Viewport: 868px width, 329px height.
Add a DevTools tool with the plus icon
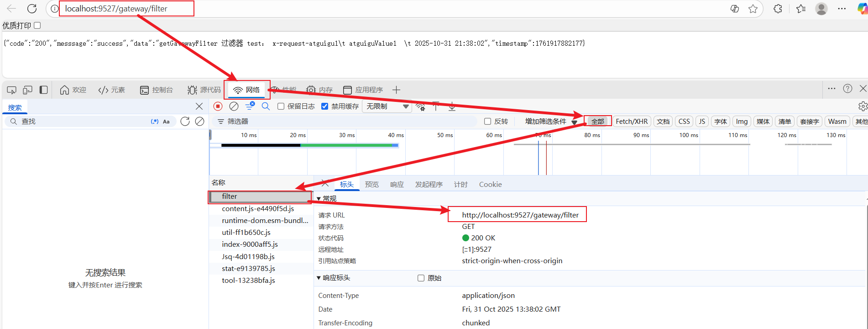396,90
